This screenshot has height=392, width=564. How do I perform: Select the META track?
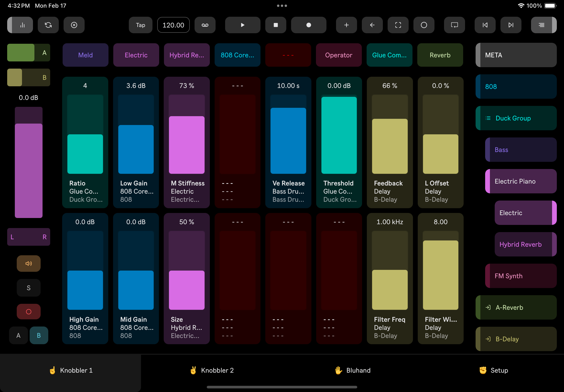(516, 55)
